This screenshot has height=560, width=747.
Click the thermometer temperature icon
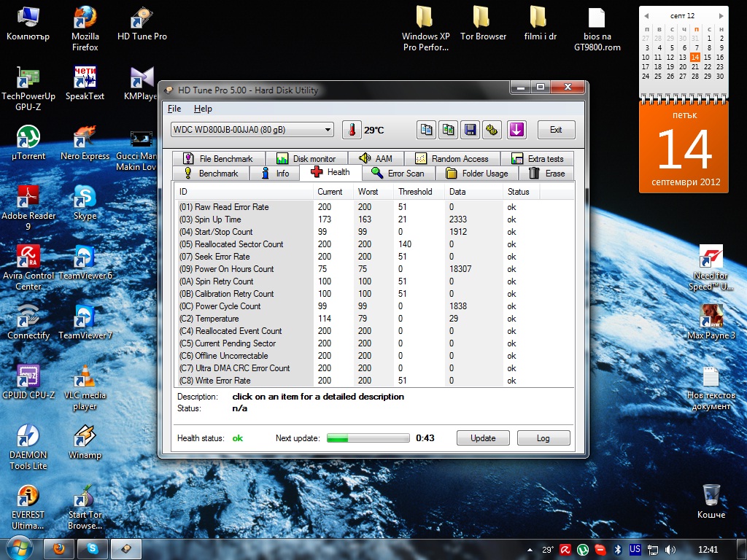352,130
